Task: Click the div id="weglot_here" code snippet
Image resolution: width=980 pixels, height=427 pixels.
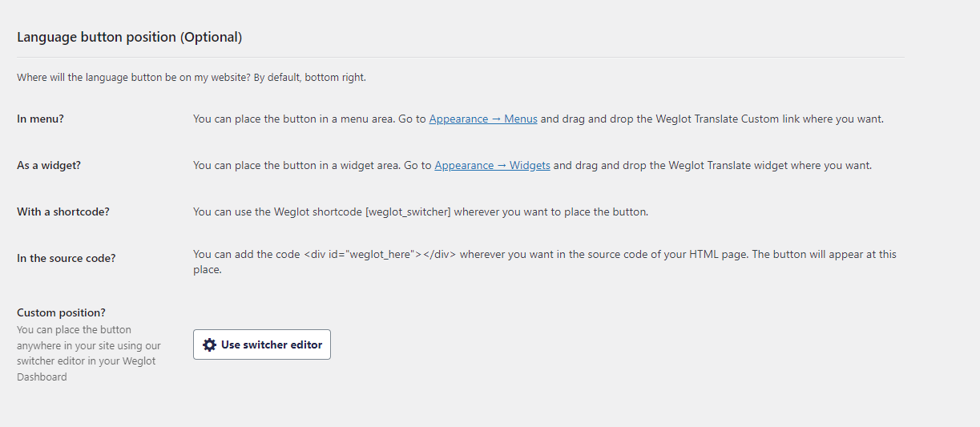Action: point(380,254)
